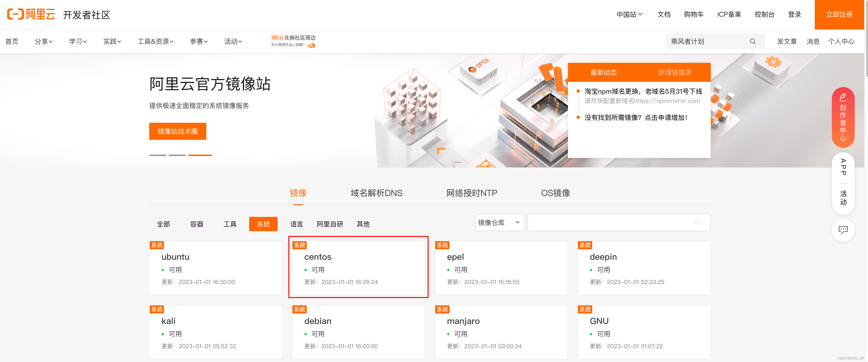Image resolution: width=868 pixels, height=362 pixels.
Task: Open the GNU mirror card
Action: [644, 332]
